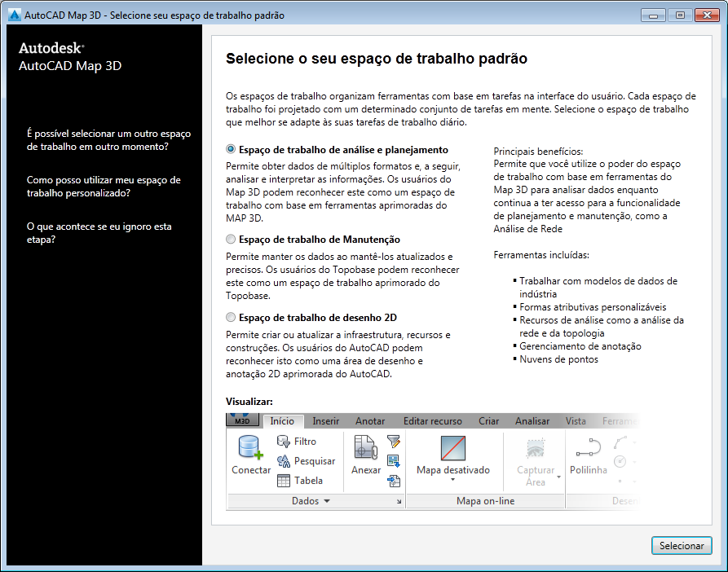Click the circle tool icon beside Polilinha
Screen dimensions: 728x572
(620, 461)
